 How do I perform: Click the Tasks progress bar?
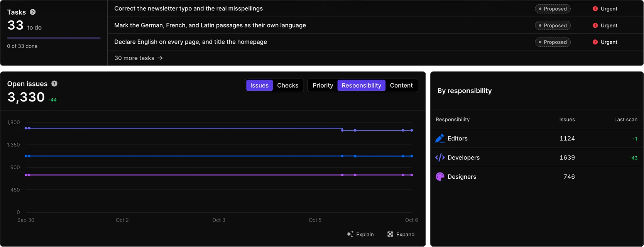point(54,38)
